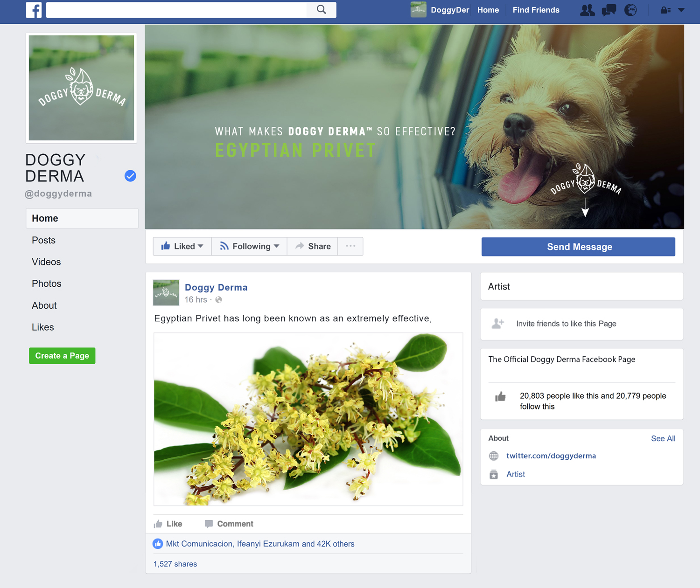Go to Home in the top bar

pos(488,10)
